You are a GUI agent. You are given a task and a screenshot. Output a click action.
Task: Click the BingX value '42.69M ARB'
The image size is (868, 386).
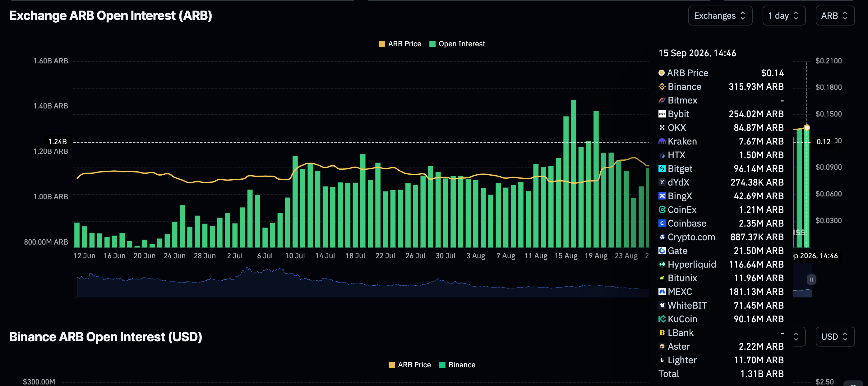coord(759,196)
